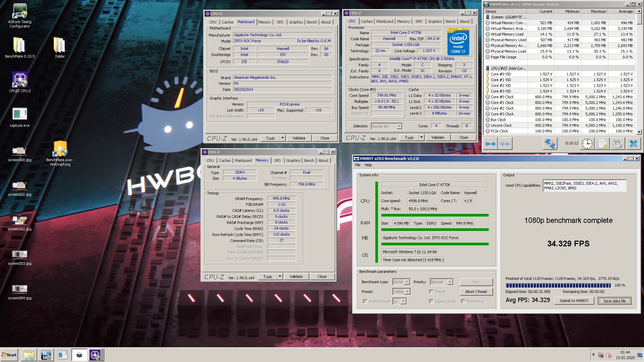Switch to SPD tab in Memory CPU-Z window
This screenshot has width=644, height=362.
click(277, 161)
